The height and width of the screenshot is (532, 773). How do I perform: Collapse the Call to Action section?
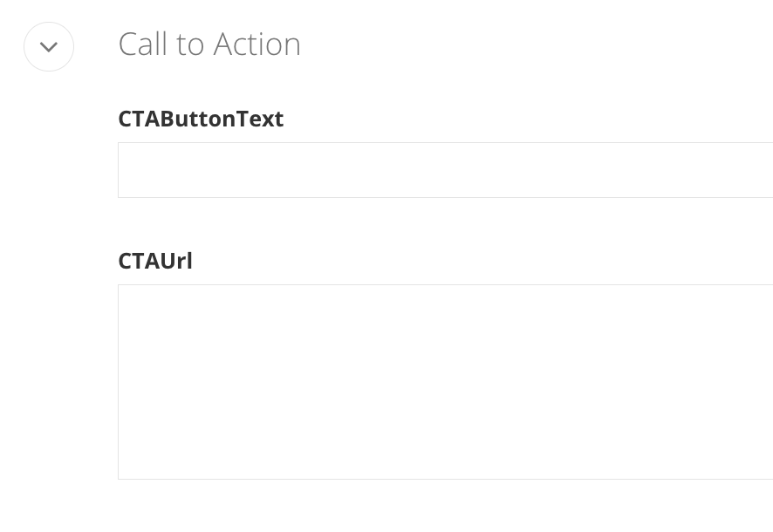(49, 47)
